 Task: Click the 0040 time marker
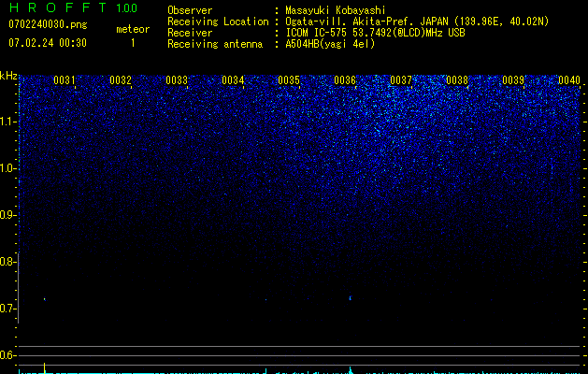click(x=569, y=80)
